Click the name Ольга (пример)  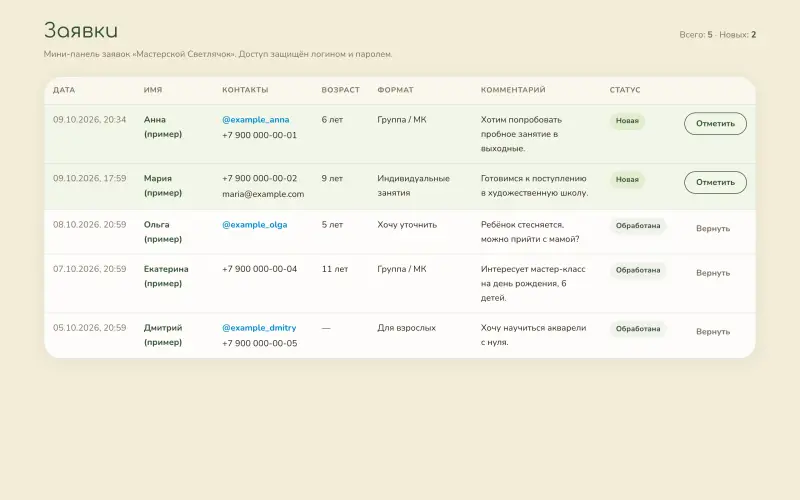[163, 232]
